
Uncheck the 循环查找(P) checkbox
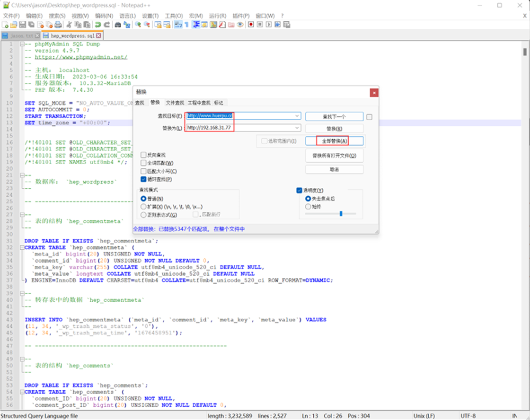[143, 179]
